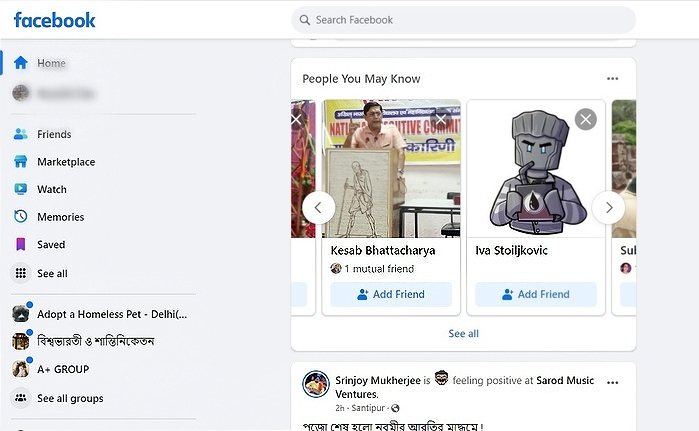Click the Facebook logo
This screenshot has width=699, height=431.
point(55,20)
